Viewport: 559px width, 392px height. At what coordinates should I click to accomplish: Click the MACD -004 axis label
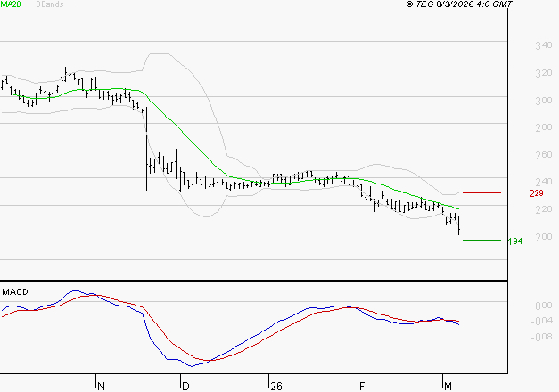click(x=541, y=322)
